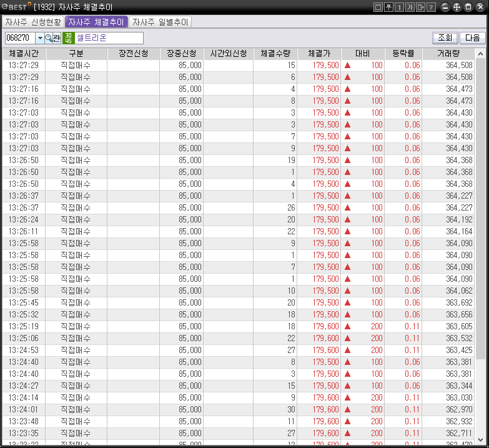489x448 pixels.
Task: Click the 다음 next button
Action: click(473, 38)
